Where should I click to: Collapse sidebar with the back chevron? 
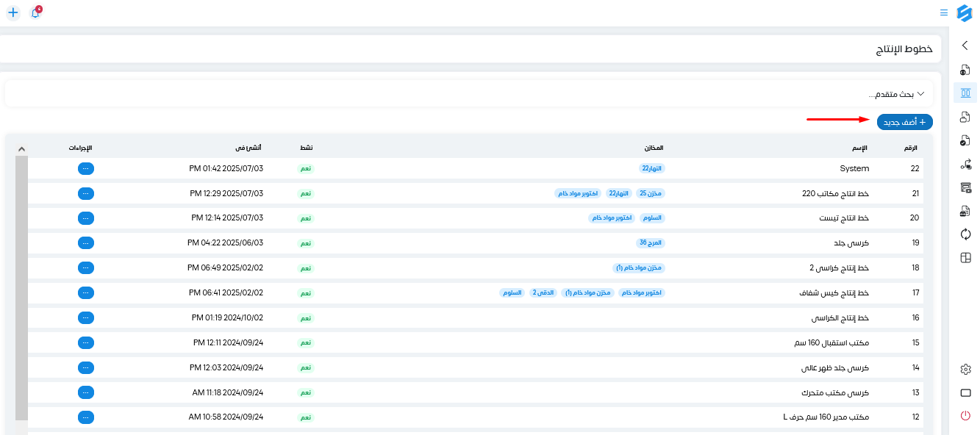965,46
